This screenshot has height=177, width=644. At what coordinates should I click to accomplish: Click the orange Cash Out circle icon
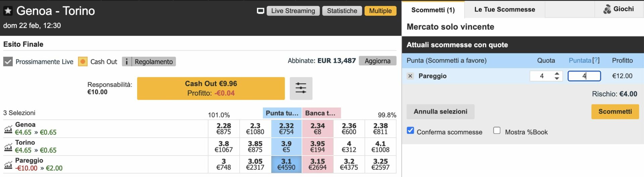pyautogui.click(x=83, y=61)
